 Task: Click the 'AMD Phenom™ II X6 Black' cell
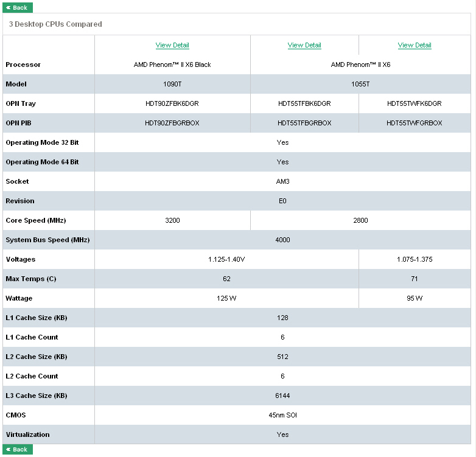click(x=172, y=65)
